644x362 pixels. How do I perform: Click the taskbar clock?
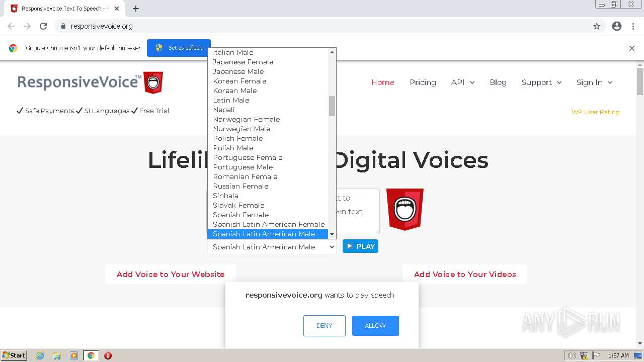(x=618, y=355)
